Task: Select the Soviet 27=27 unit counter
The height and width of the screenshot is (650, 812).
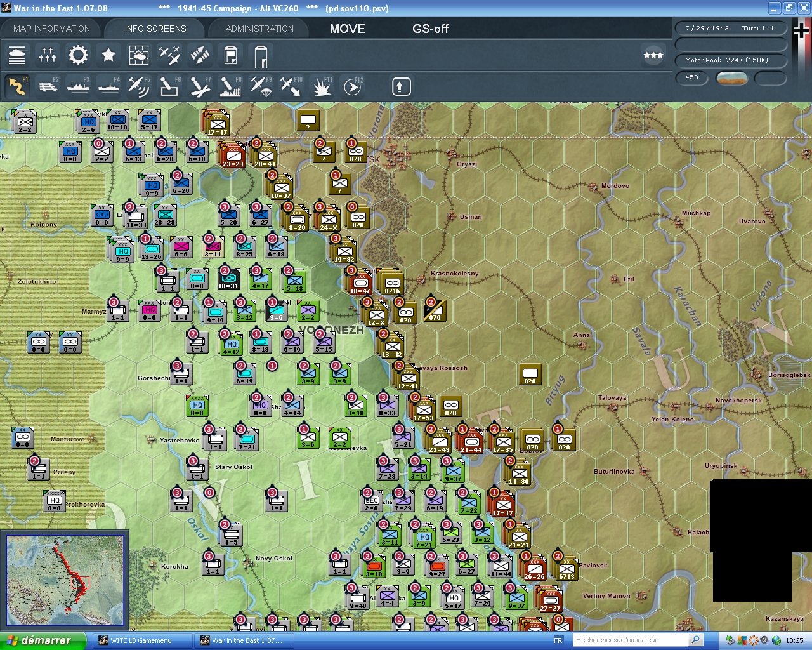Action: click(x=550, y=600)
